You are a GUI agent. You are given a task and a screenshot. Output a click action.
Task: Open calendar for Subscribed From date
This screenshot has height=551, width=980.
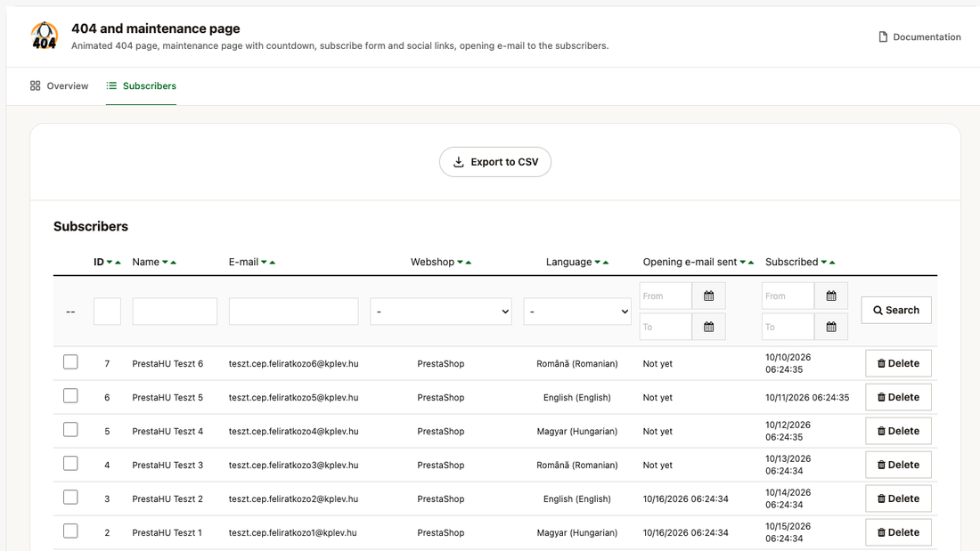(x=831, y=296)
